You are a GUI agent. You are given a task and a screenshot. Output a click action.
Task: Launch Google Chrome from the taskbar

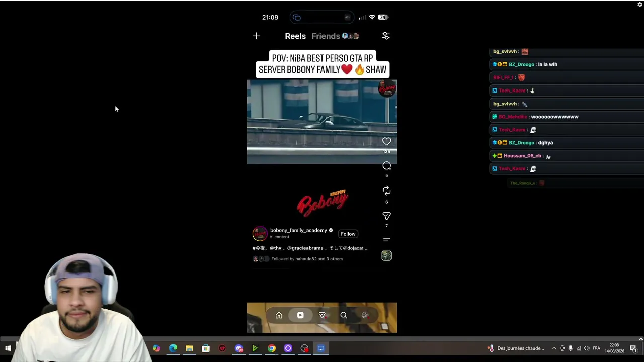coord(272,348)
